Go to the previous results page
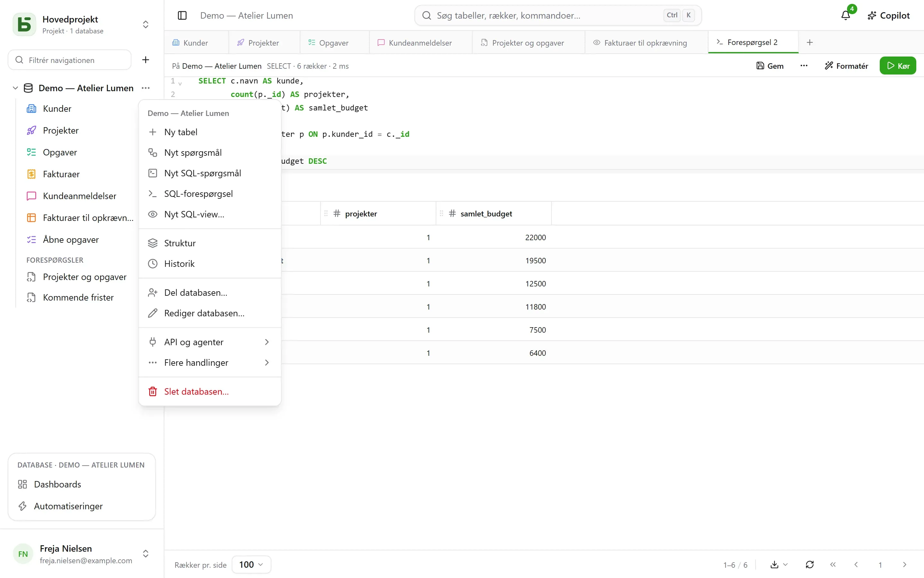Viewport: 924px width, 578px height. tap(856, 565)
